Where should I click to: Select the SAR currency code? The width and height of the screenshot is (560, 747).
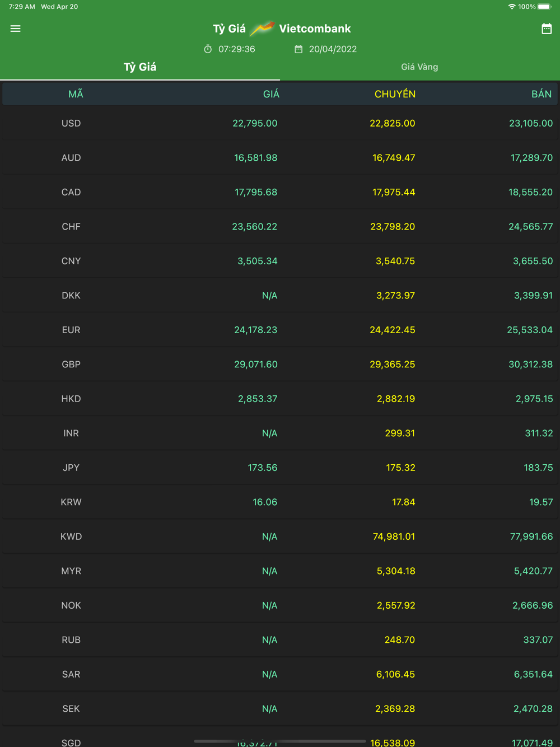click(x=71, y=674)
